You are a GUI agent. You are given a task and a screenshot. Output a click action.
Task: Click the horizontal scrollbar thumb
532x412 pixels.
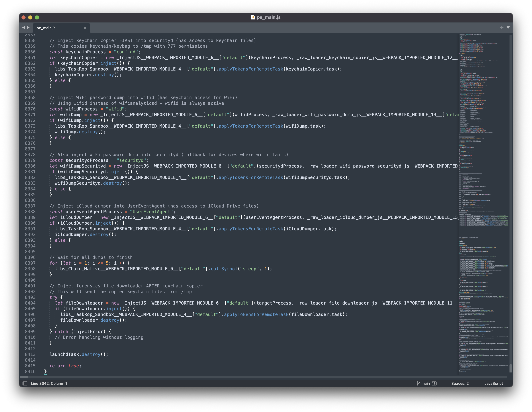pos(24,377)
